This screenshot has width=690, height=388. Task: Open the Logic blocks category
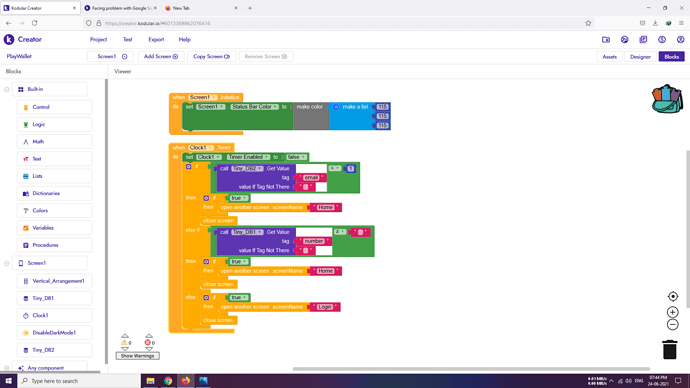click(55, 124)
